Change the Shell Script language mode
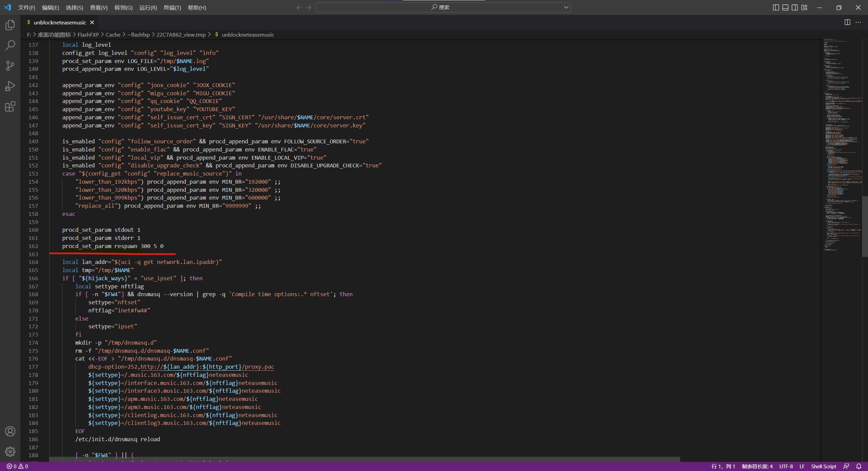Image resolution: width=868 pixels, height=471 pixels. (x=823, y=466)
